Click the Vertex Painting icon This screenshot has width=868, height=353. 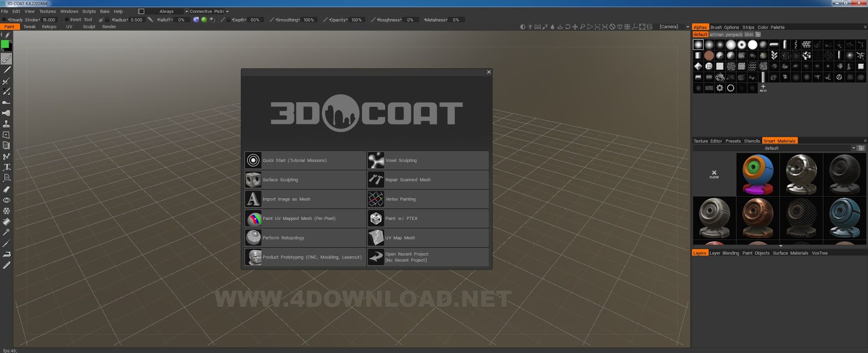376,199
